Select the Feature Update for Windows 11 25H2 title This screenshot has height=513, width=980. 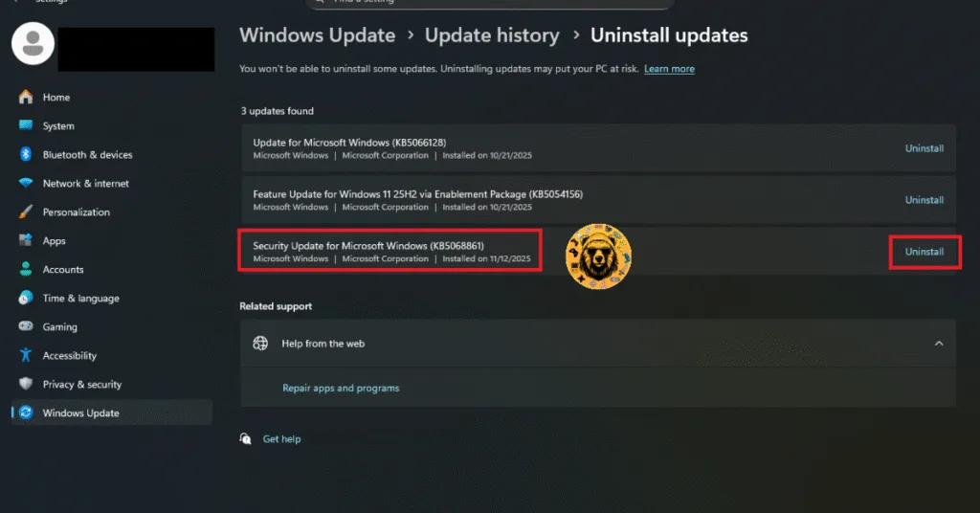pyautogui.click(x=417, y=194)
